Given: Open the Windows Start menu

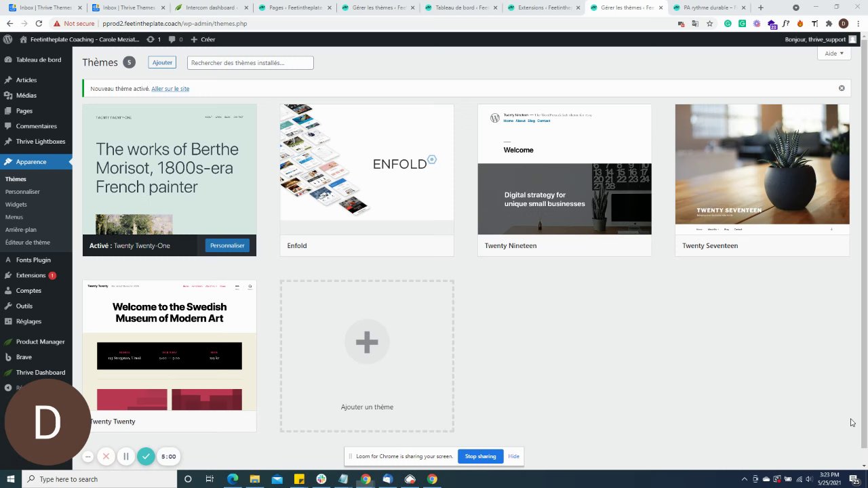Looking at the screenshot, I should click(x=10, y=479).
